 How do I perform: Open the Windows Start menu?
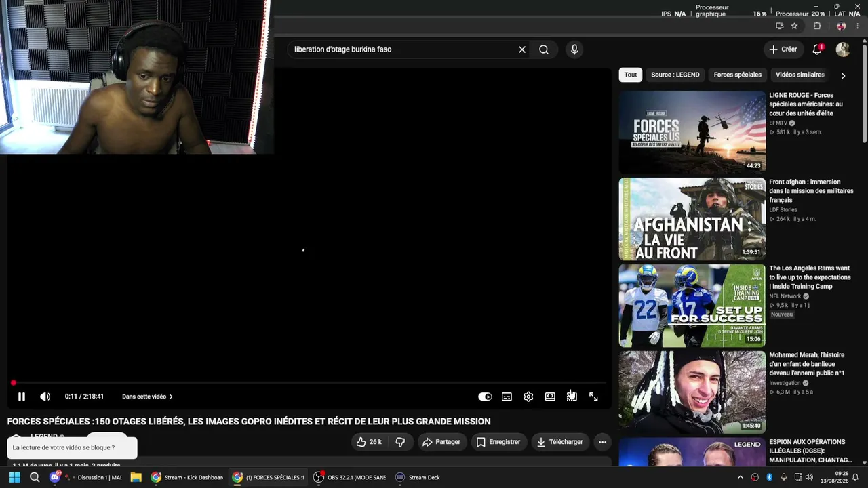(x=14, y=477)
